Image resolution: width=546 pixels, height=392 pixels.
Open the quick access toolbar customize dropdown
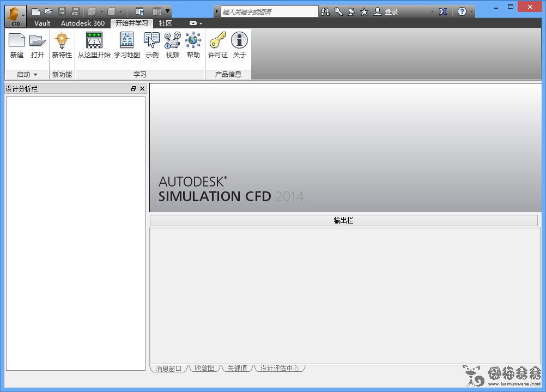pyautogui.click(x=167, y=11)
